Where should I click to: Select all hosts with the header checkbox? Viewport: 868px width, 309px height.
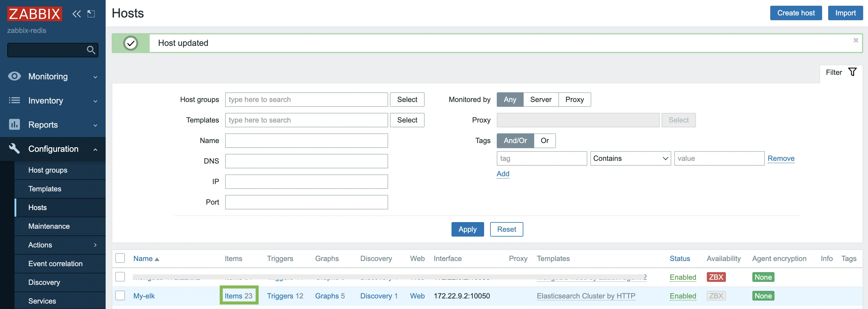click(120, 258)
